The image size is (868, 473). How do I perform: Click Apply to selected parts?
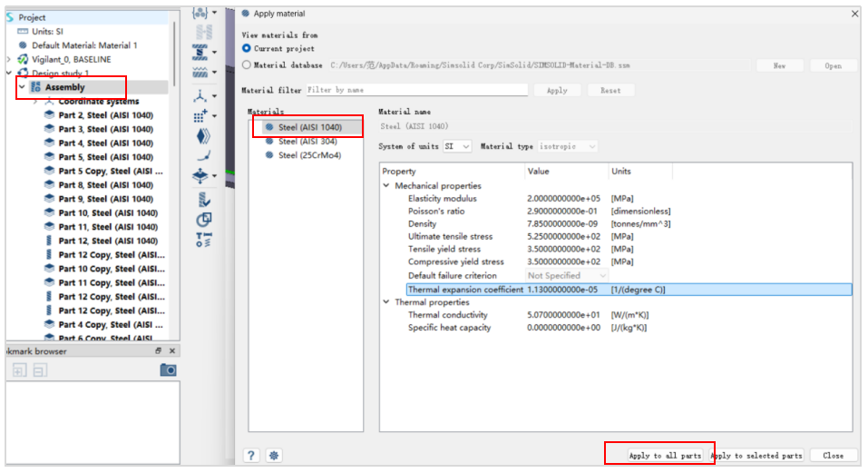click(x=756, y=455)
